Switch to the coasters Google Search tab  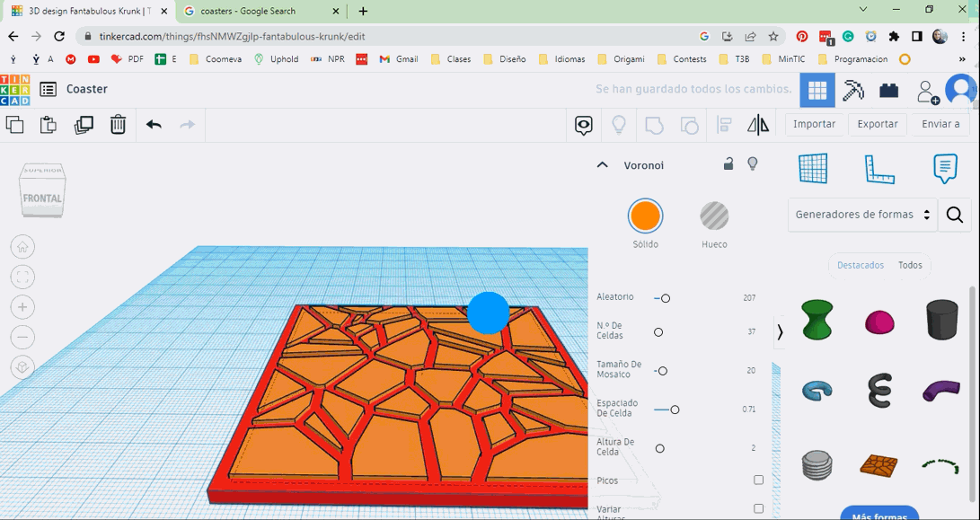(262, 12)
